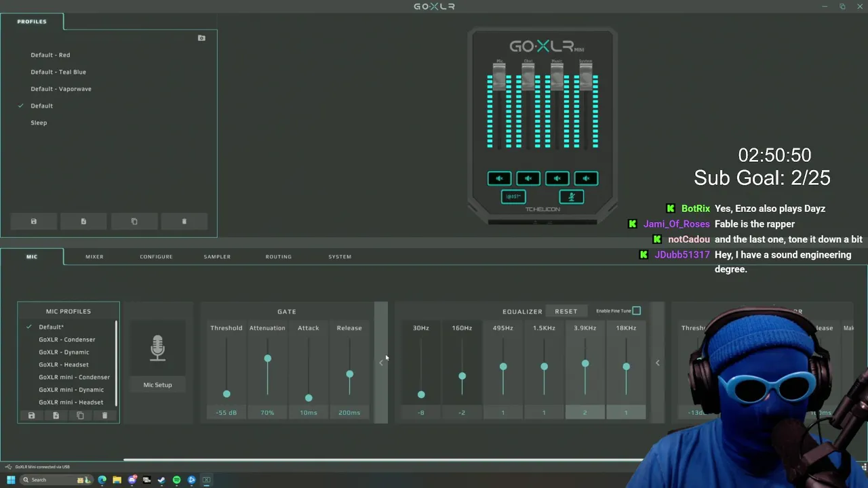
Task: Open the profiles folder icon
Action: pos(201,38)
